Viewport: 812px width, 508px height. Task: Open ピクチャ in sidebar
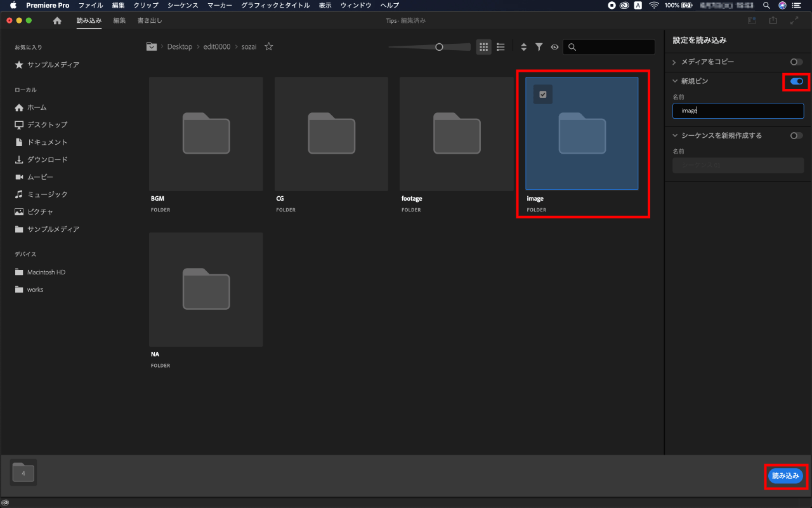(34, 211)
